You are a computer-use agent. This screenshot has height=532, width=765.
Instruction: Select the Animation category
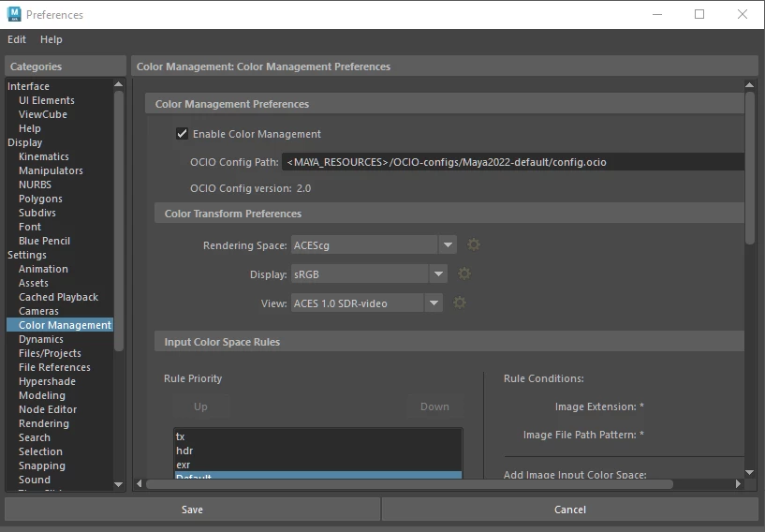(x=43, y=269)
